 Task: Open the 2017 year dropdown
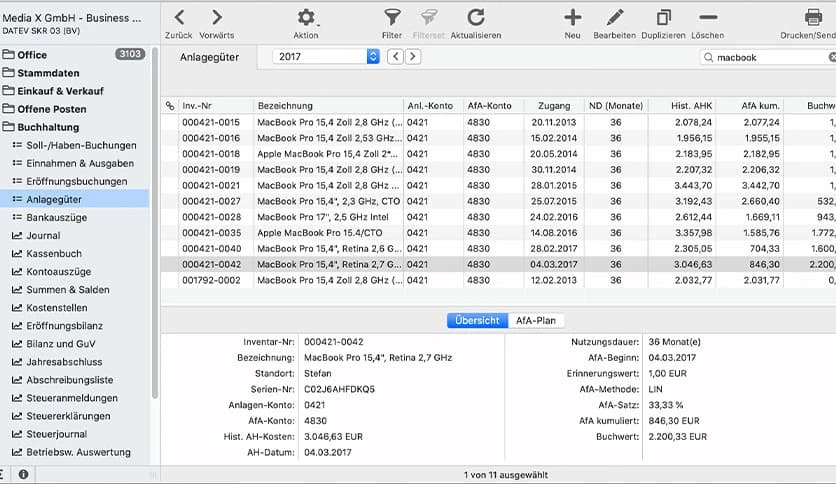[326, 57]
